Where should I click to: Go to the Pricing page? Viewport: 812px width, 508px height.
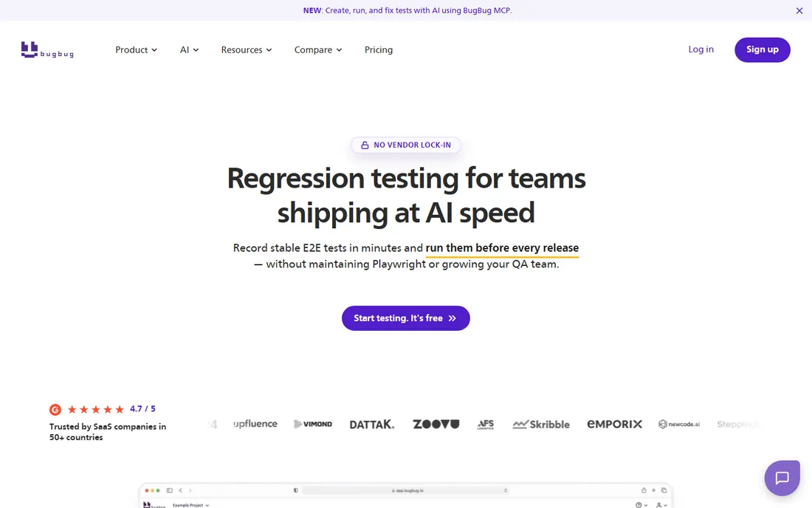379,49
